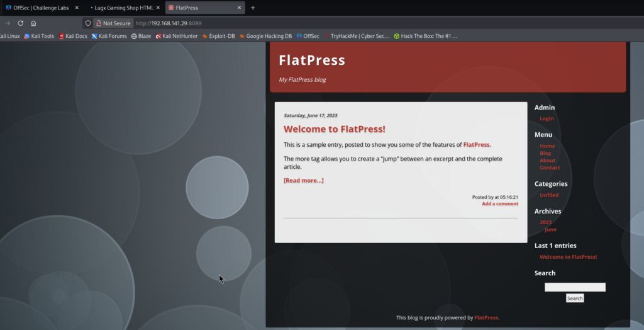Click the tracking protection shield icon
Viewport: 644px width, 330px height.
(88, 23)
